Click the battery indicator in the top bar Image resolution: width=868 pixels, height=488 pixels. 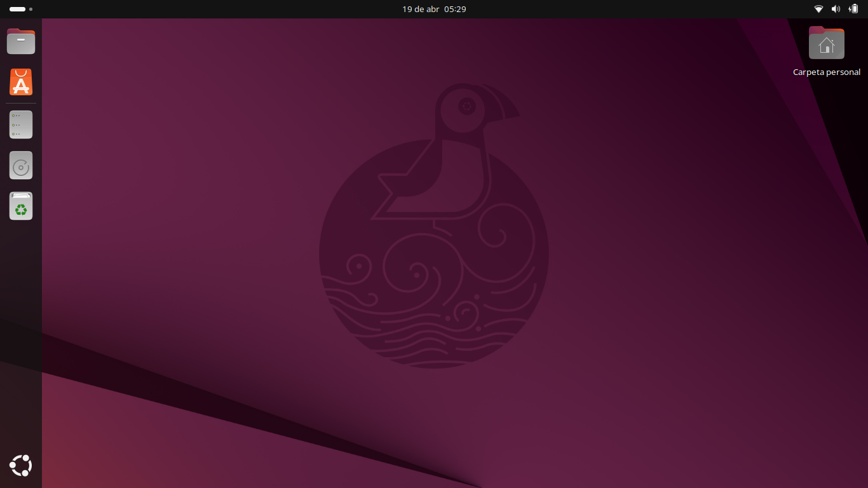pyautogui.click(x=854, y=9)
